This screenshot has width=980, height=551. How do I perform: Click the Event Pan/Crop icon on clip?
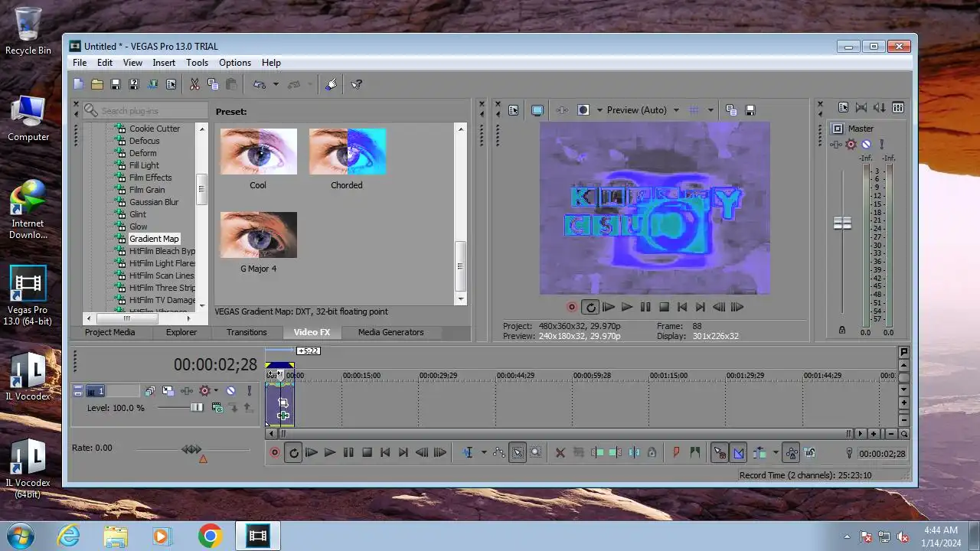283,403
